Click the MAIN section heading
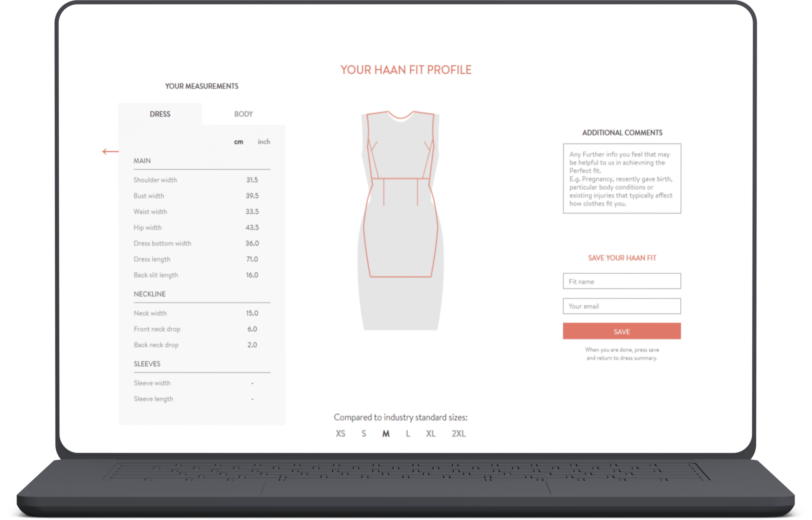This screenshot has height=520, width=812. point(142,161)
